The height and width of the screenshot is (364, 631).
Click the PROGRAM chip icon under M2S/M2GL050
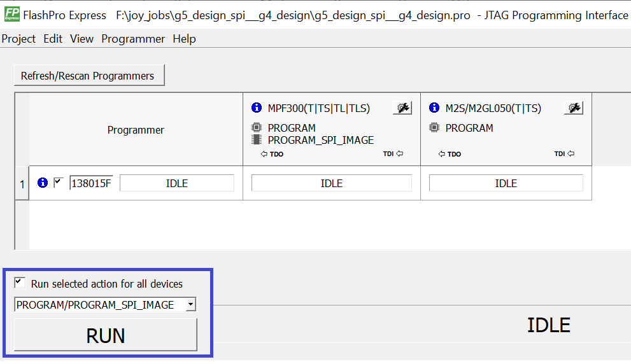click(434, 127)
